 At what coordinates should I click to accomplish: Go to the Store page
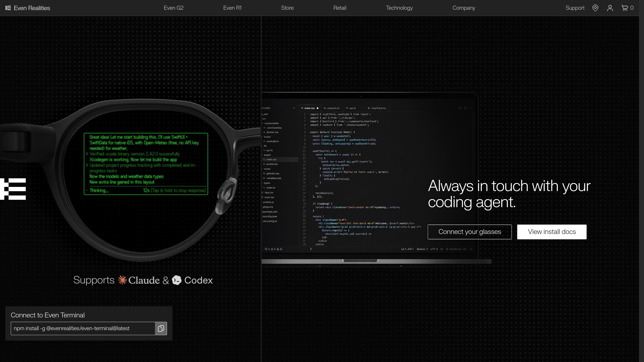tap(287, 8)
